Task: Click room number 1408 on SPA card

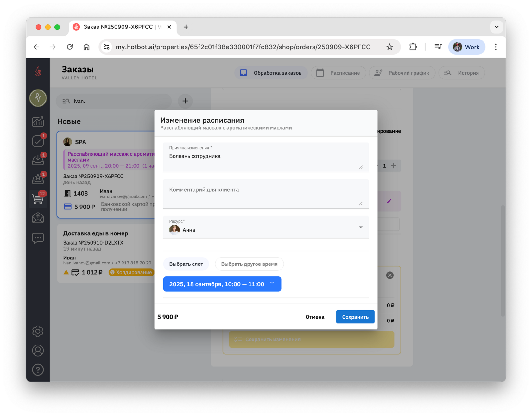Action: [80, 193]
